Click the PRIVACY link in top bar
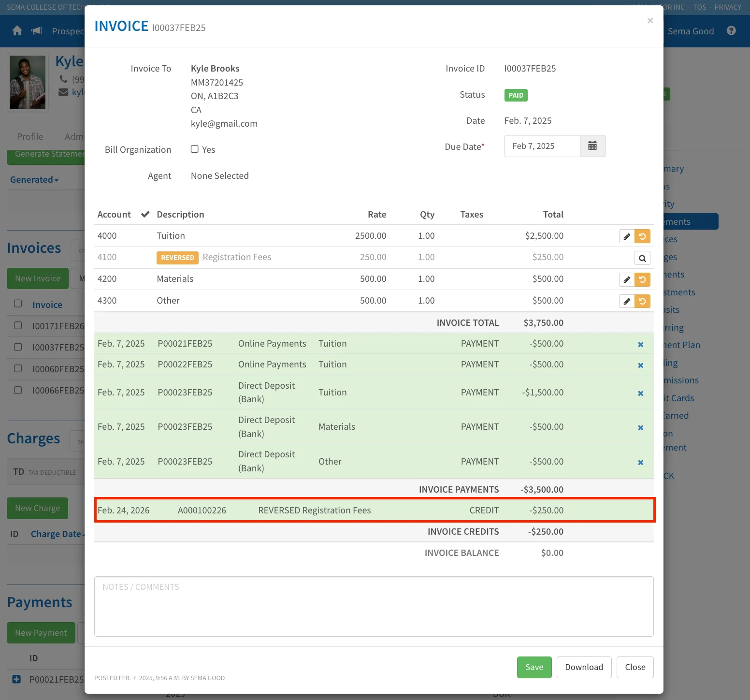 (x=728, y=7)
